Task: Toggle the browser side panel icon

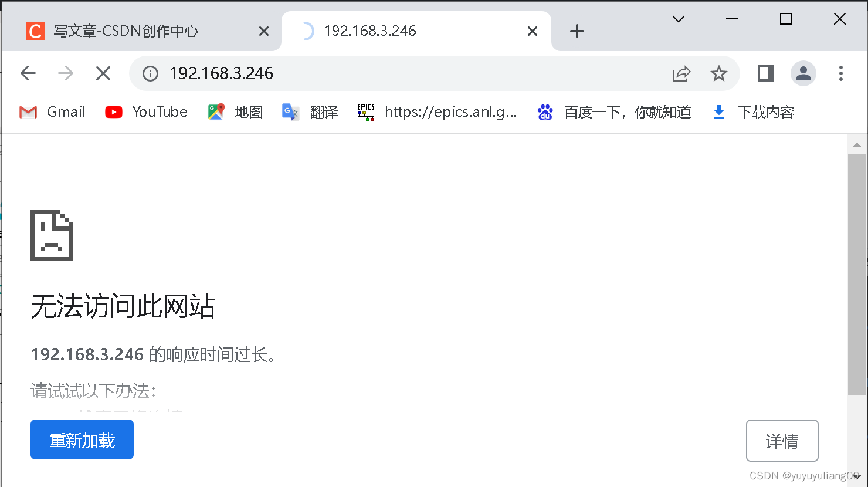Action: pyautogui.click(x=766, y=73)
